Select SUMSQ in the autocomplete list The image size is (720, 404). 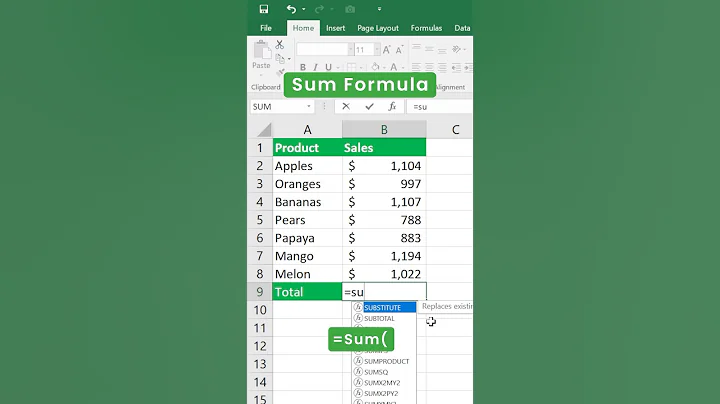384,372
